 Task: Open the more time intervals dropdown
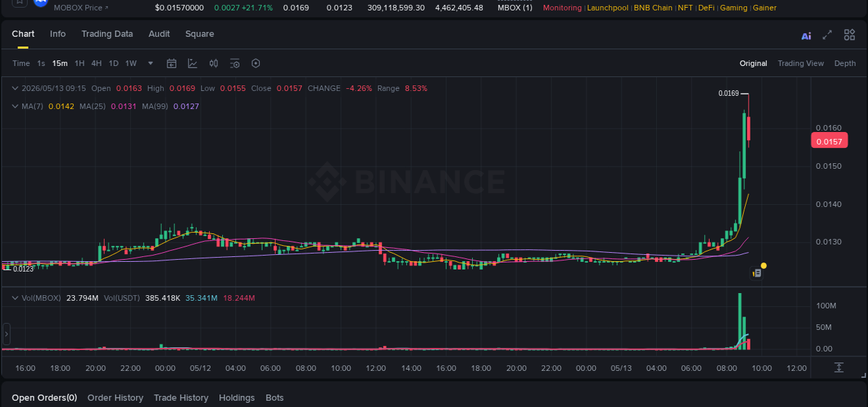[x=151, y=63]
